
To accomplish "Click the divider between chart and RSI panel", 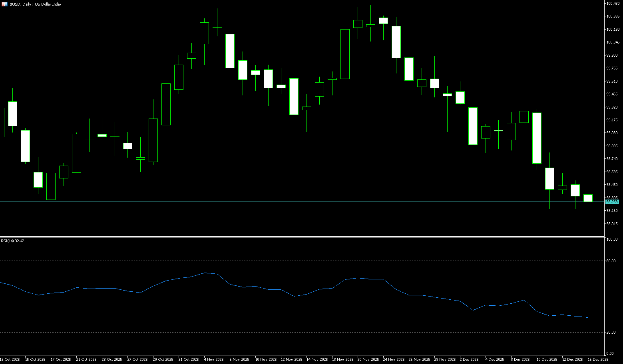I will click(280, 237).
